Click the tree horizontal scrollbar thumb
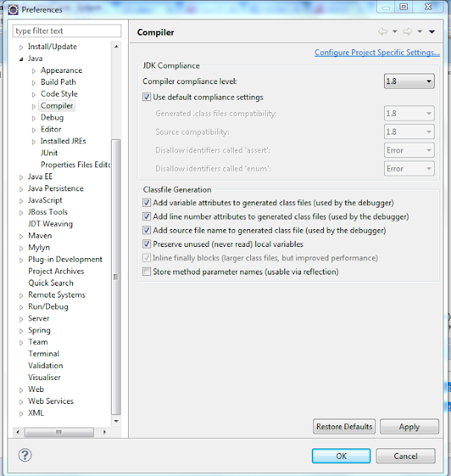The image size is (451, 476). (x=59, y=432)
